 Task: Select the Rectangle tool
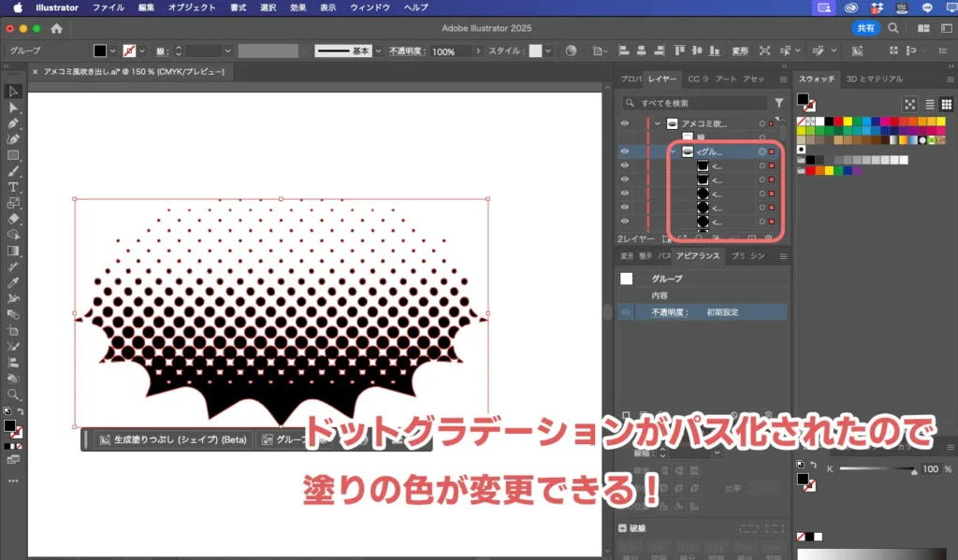pos(13,155)
